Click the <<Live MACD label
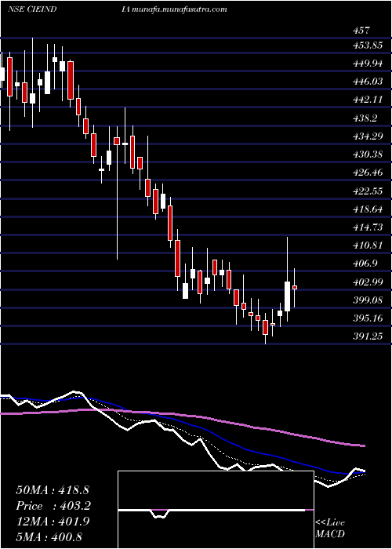 (x=330, y=529)
